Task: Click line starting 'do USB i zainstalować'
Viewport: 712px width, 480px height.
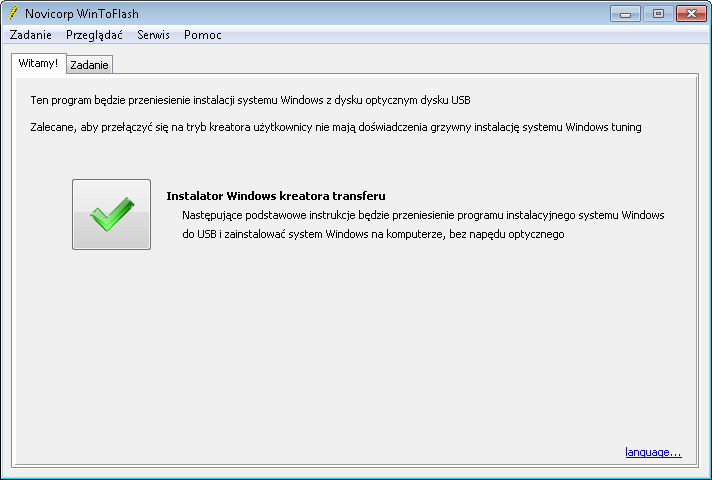Action: click(373, 234)
